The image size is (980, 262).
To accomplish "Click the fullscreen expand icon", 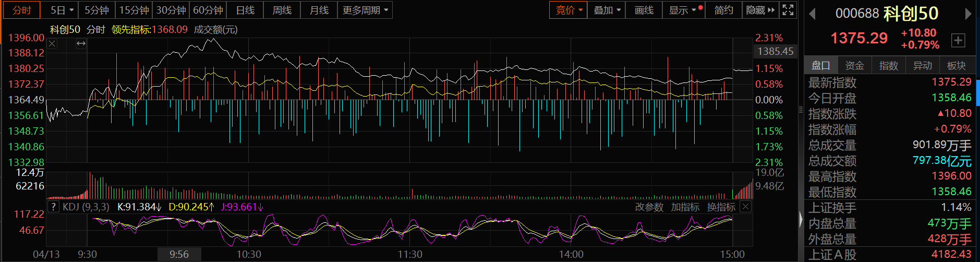I will coord(788,10).
